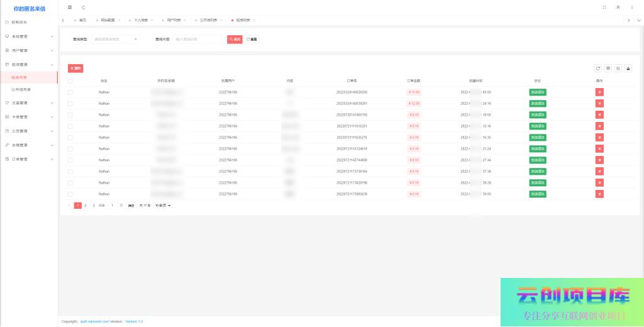
Task: Select the checkbox in the last table row
Action: tap(70, 194)
